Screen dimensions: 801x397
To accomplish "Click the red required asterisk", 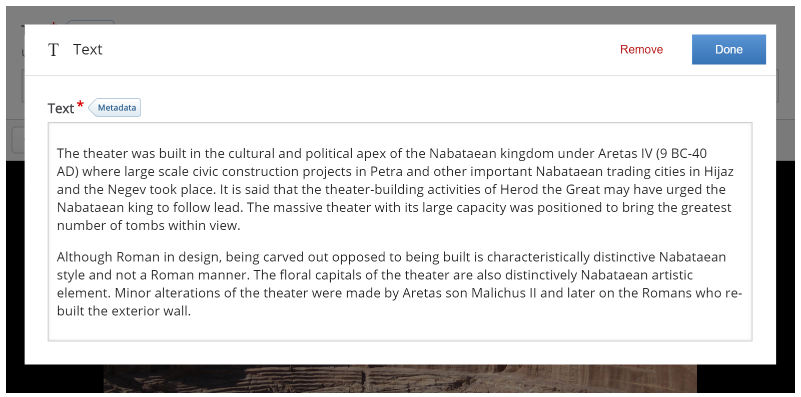I will point(80,105).
